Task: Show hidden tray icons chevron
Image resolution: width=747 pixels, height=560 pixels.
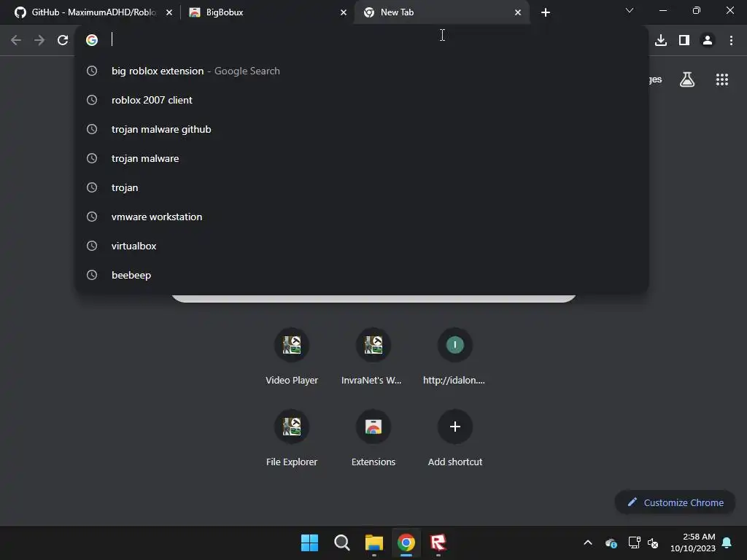Action: click(588, 542)
